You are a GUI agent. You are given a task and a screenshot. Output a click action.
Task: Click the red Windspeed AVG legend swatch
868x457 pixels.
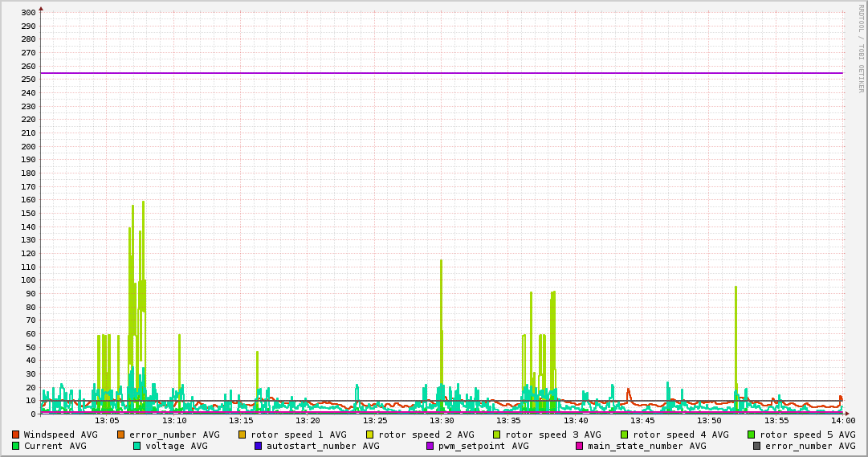[x=16, y=435]
